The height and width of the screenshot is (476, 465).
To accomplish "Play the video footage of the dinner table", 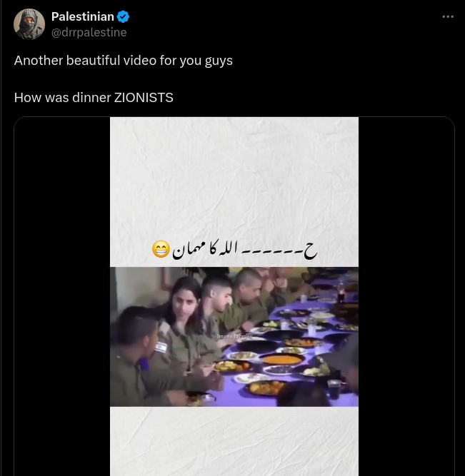I will tap(234, 336).
